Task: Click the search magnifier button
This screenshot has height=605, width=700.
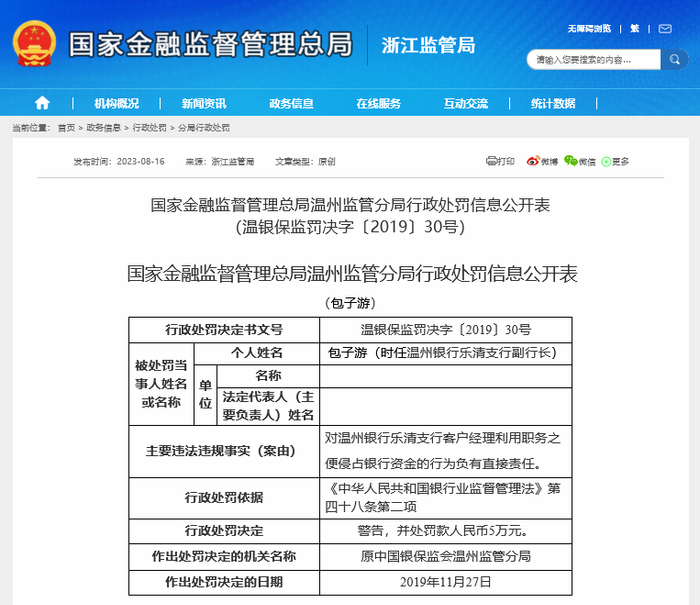Action: [x=675, y=59]
